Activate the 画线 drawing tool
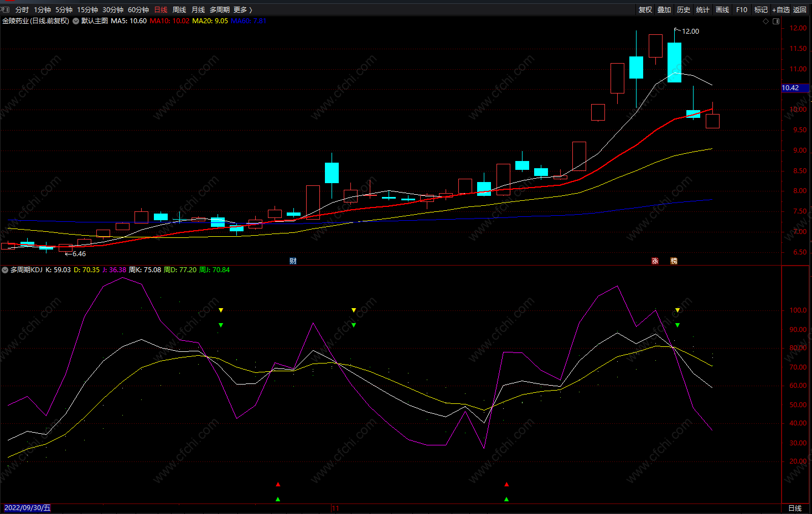812x514 pixels. coord(722,10)
